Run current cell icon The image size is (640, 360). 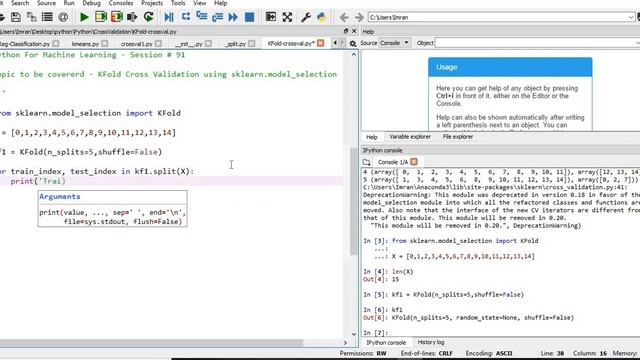pos(100,17)
